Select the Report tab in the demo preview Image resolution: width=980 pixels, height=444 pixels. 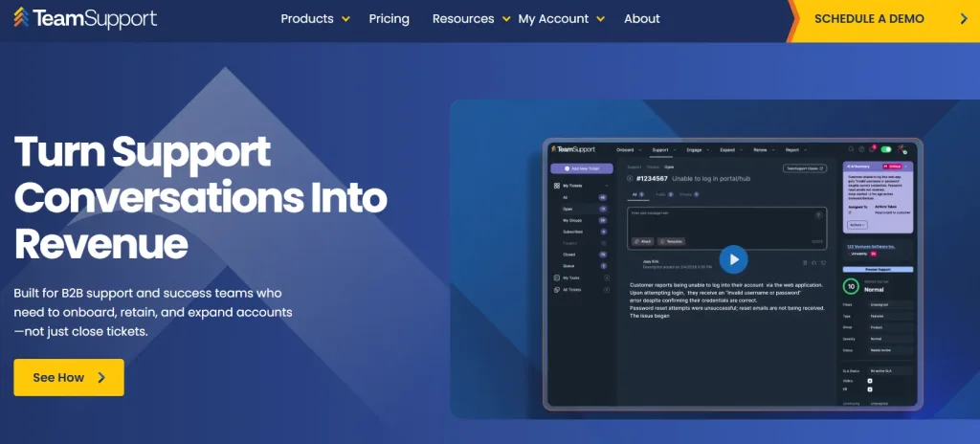[x=795, y=150]
